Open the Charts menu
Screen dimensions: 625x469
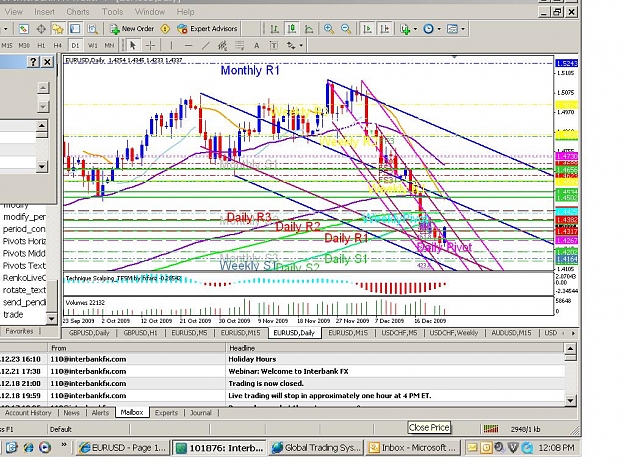(x=78, y=12)
